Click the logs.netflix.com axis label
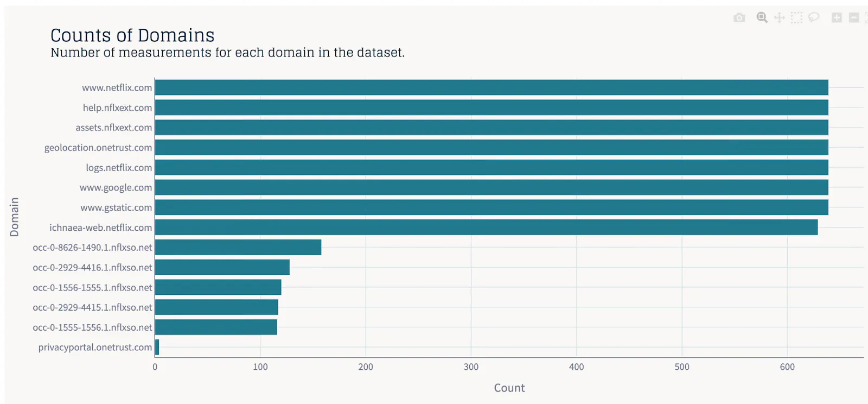The height and width of the screenshot is (404, 868). [119, 168]
